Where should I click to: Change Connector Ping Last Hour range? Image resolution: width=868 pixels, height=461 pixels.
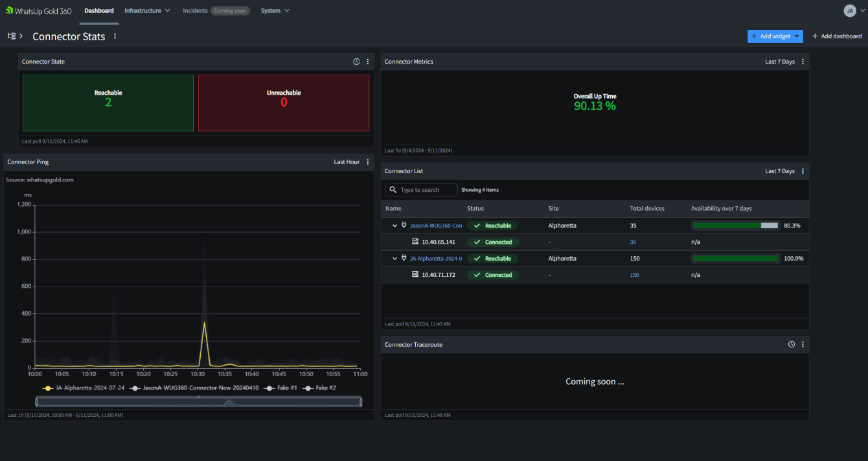tap(347, 162)
